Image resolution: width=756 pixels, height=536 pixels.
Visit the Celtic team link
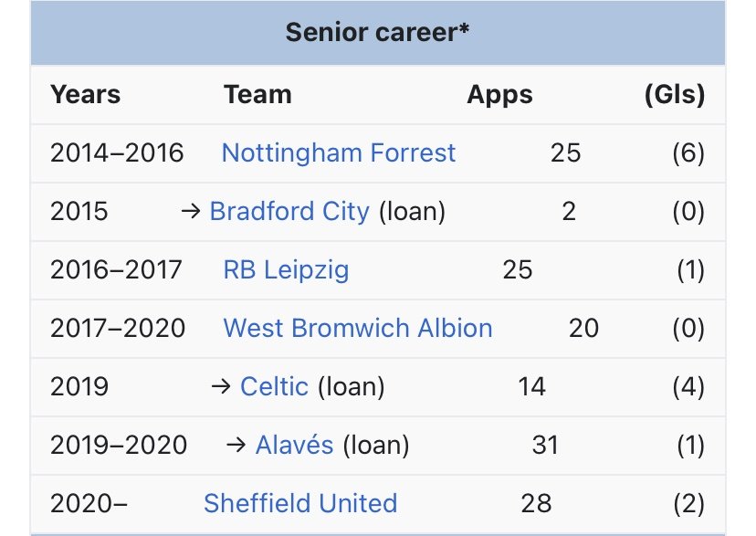click(274, 386)
